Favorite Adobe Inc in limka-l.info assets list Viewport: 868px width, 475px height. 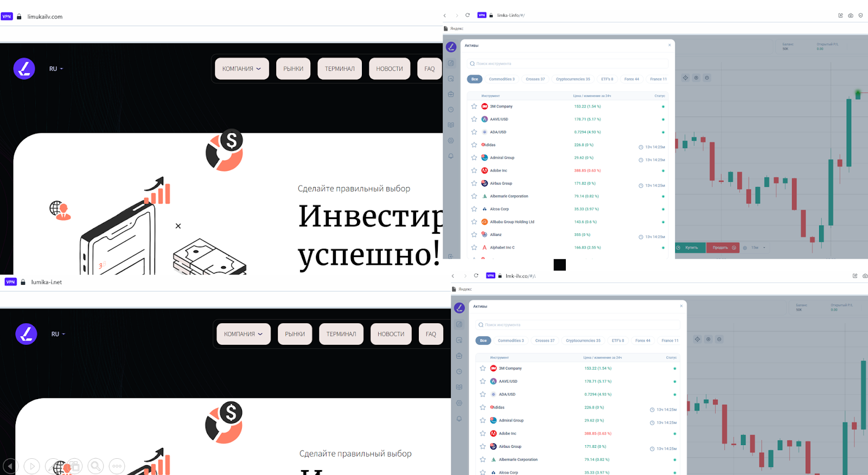pos(474,170)
